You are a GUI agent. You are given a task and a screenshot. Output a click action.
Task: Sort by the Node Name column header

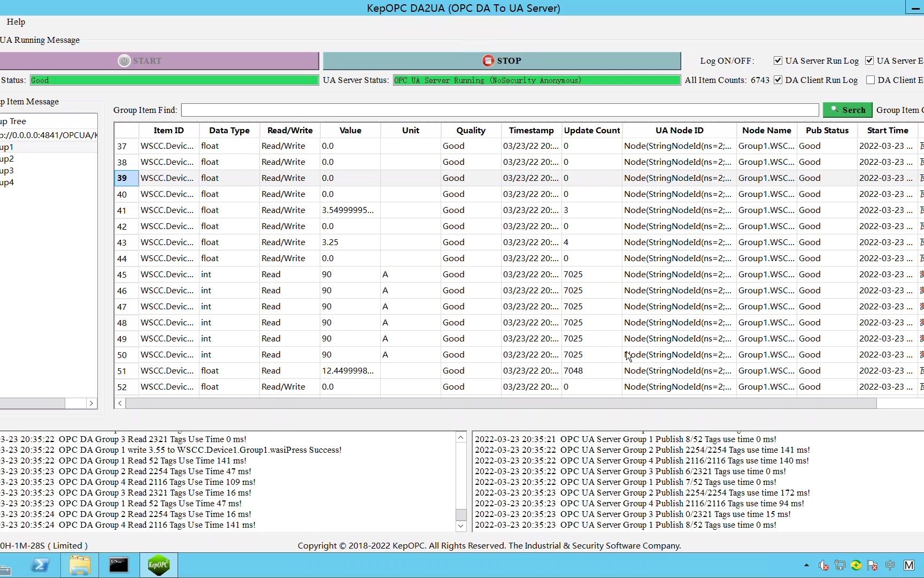(x=767, y=130)
